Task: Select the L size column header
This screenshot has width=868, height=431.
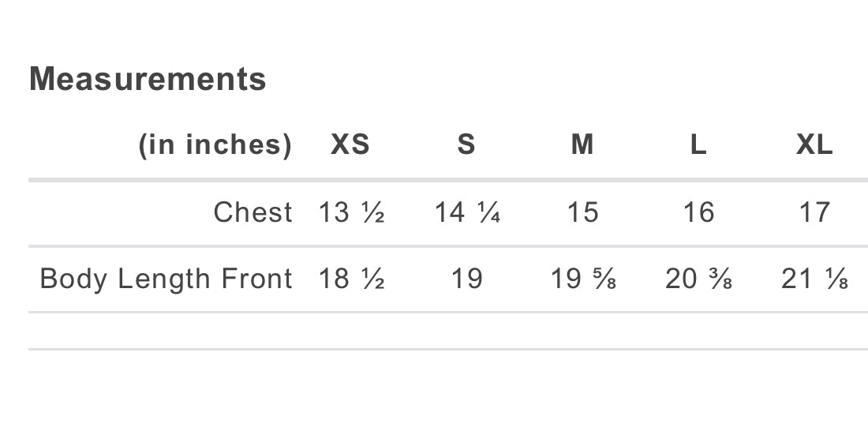Action: [698, 145]
